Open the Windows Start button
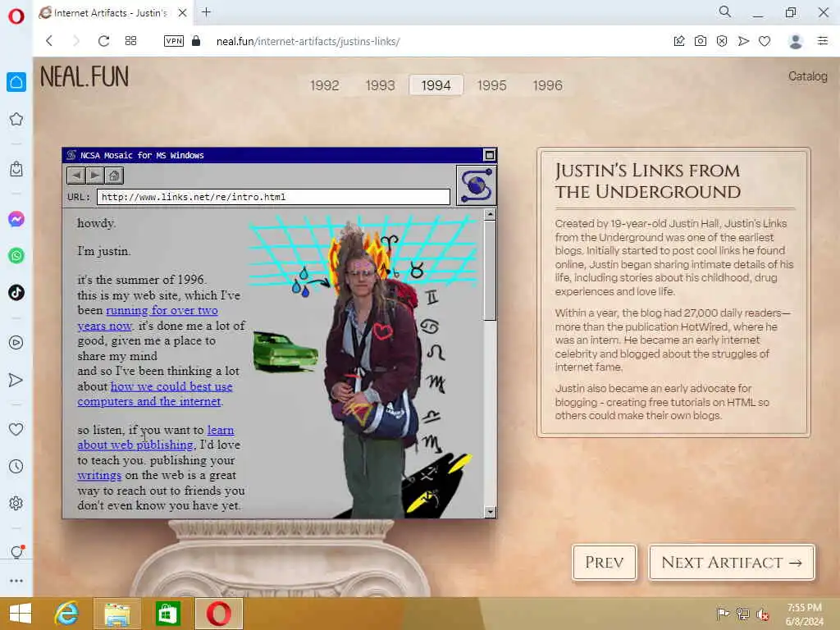The height and width of the screenshot is (630, 840). click(21, 614)
